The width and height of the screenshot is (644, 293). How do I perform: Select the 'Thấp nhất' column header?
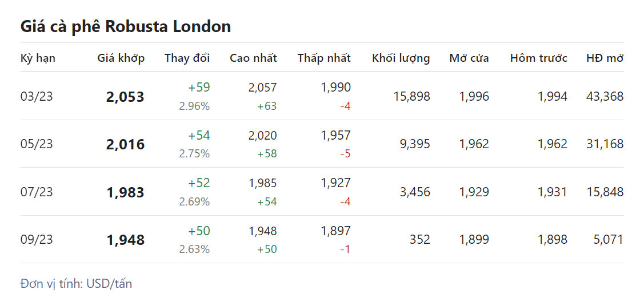[324, 58]
